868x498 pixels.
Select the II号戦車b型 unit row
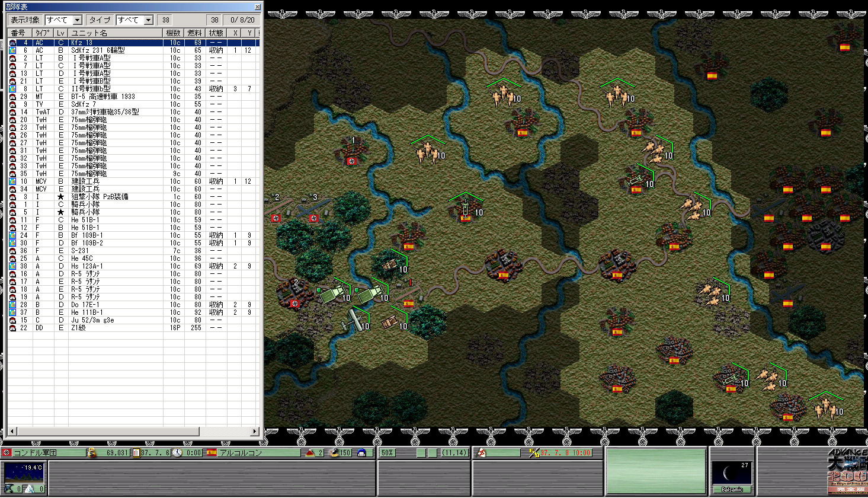[133, 89]
